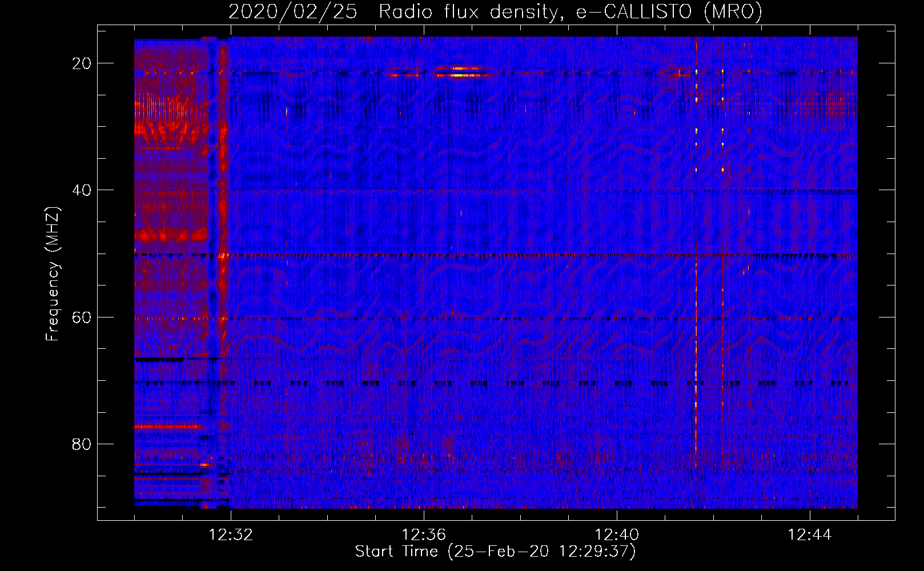This screenshot has width=924, height=571.
Task: Click the 'Frequency (MHZ)' axis label
Action: click(x=52, y=274)
